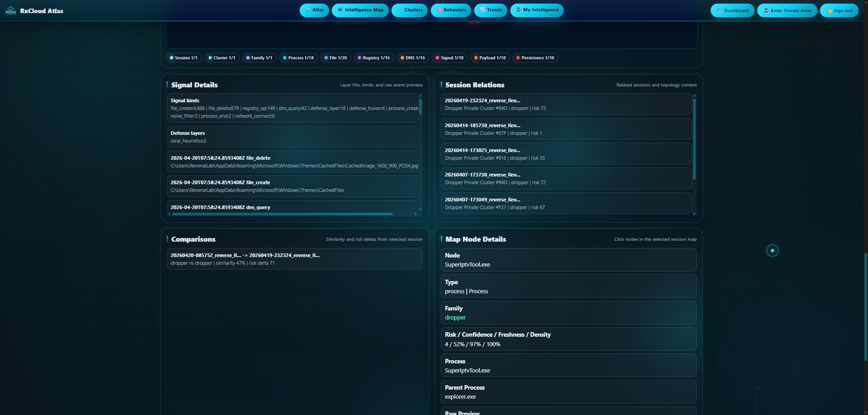Viewport: 868px width, 415px height.
Task: Go to the Behaviors tab
Action: [451, 10]
